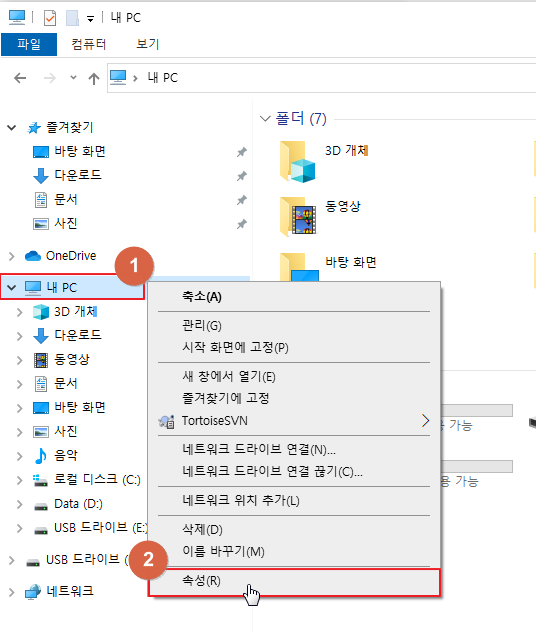536x633 pixels.
Task: Click the 내 PC address bar path
Action: [x=163, y=78]
